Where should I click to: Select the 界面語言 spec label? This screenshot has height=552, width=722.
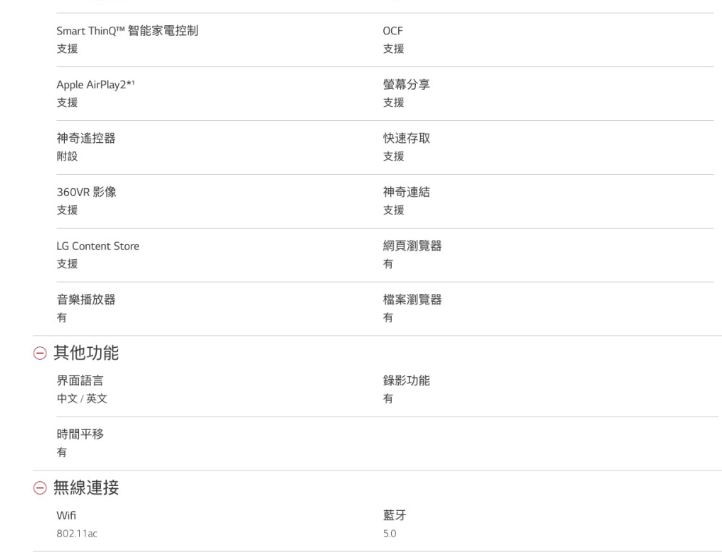79,381
